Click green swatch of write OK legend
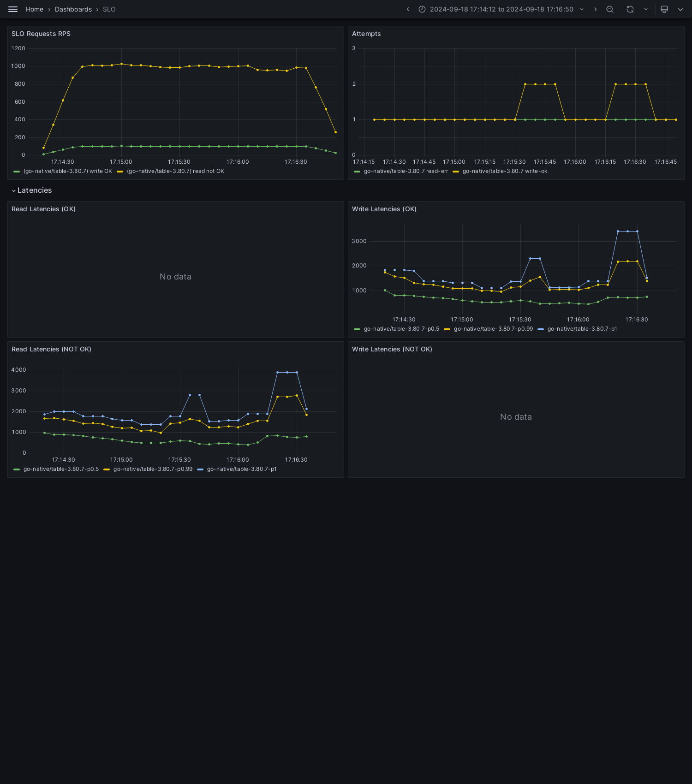Viewport: 692px width, 784px height. pyautogui.click(x=17, y=172)
